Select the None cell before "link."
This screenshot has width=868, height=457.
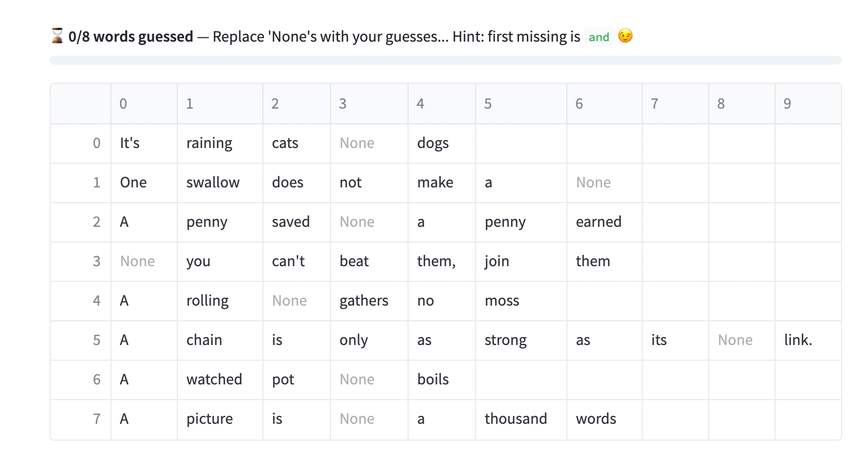click(735, 340)
